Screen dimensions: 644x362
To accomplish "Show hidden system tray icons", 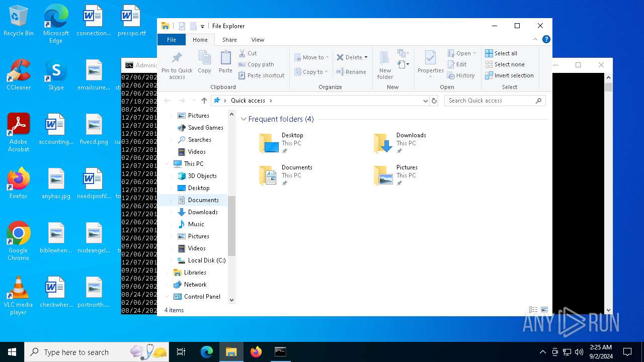I will coord(542,352).
